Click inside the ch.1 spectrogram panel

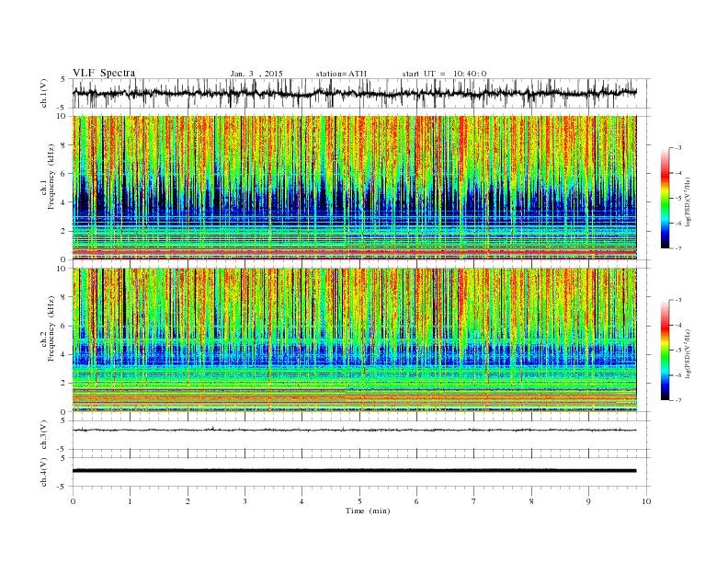(x=354, y=188)
